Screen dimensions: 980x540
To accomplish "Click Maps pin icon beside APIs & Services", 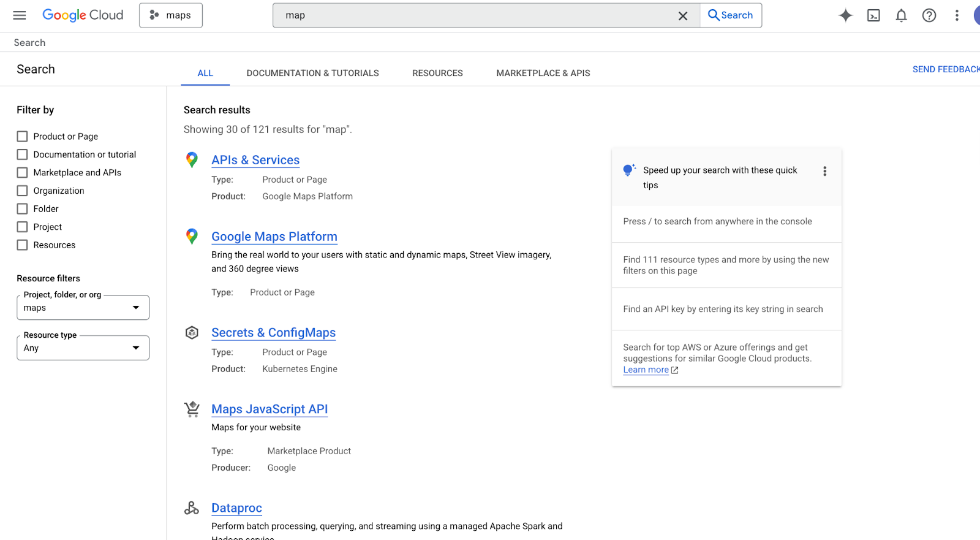I will [x=192, y=160].
